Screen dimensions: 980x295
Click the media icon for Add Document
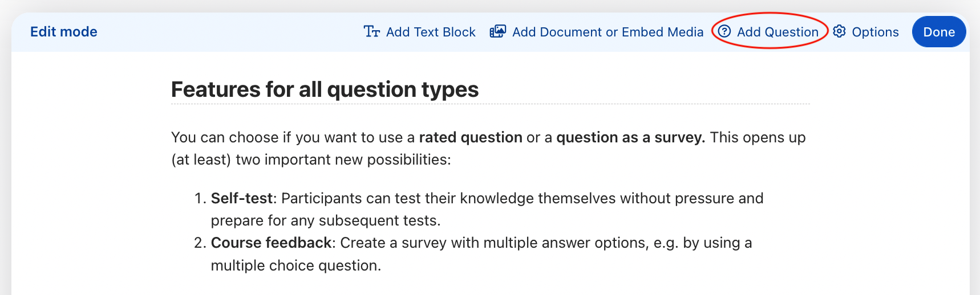click(497, 32)
